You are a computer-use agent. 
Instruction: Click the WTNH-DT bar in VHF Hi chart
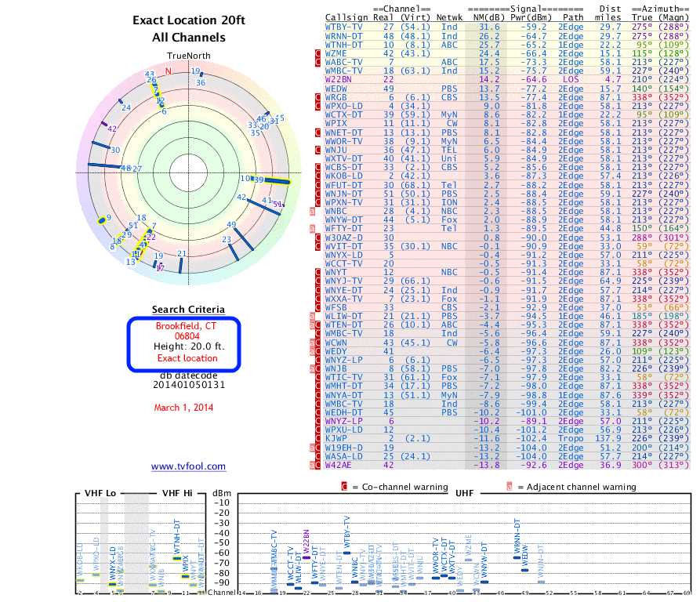[177, 558]
